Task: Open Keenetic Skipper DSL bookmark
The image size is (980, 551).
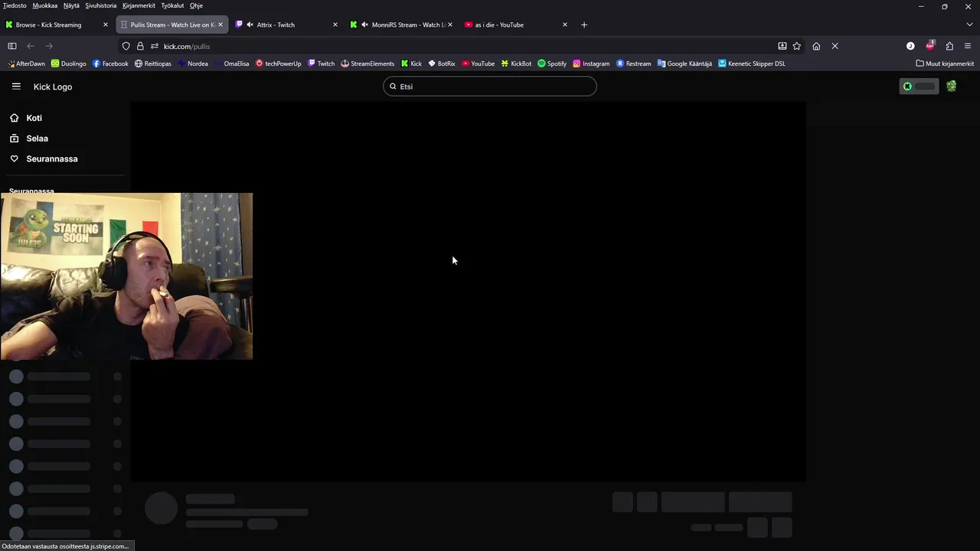Action: [752, 64]
